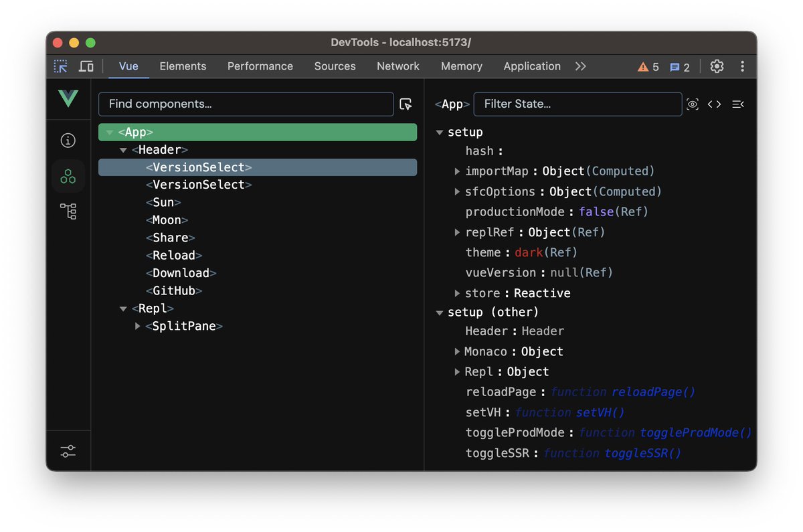Open the Performance tab
This screenshot has width=803, height=532.
click(260, 66)
